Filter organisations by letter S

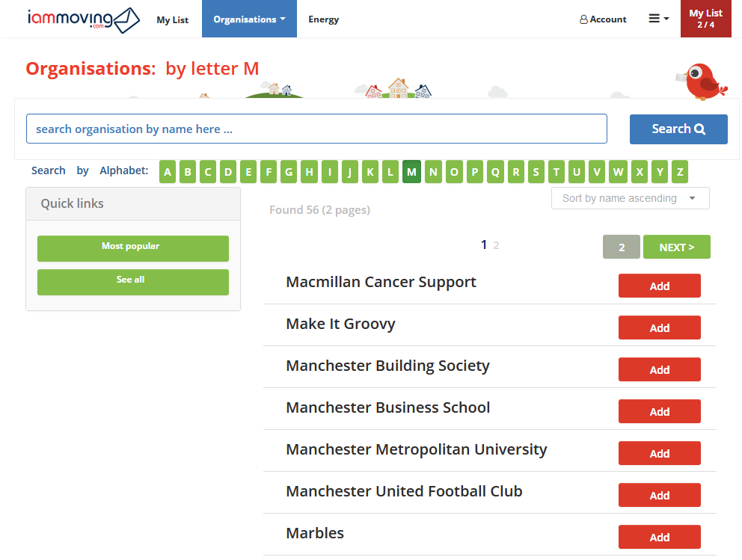(x=536, y=172)
